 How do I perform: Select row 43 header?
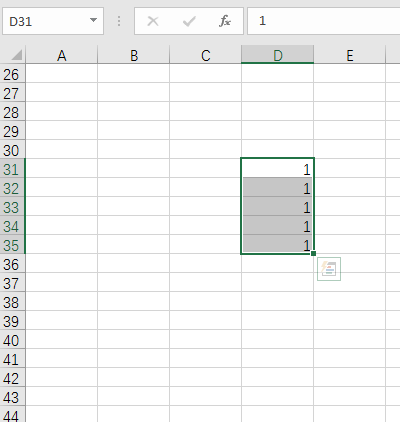click(12, 397)
